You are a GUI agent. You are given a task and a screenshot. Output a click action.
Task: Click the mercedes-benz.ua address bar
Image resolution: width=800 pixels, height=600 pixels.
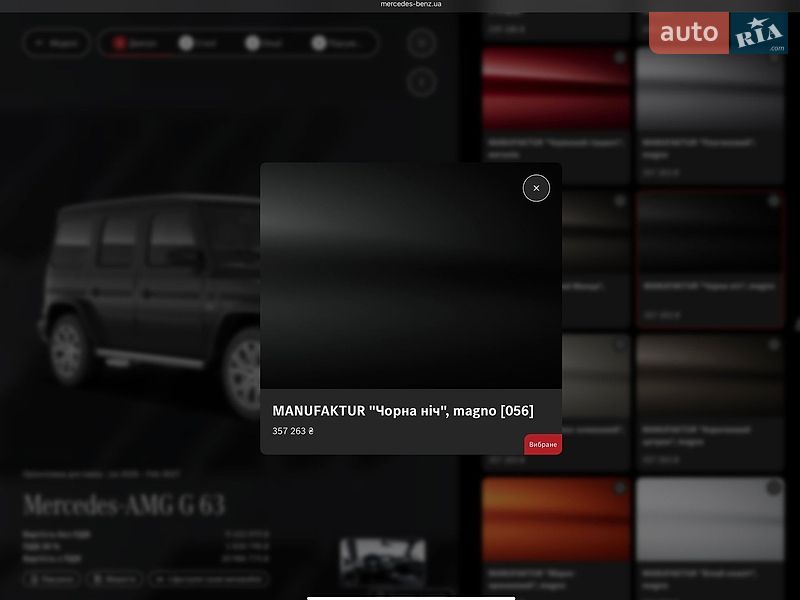pyautogui.click(x=411, y=4)
